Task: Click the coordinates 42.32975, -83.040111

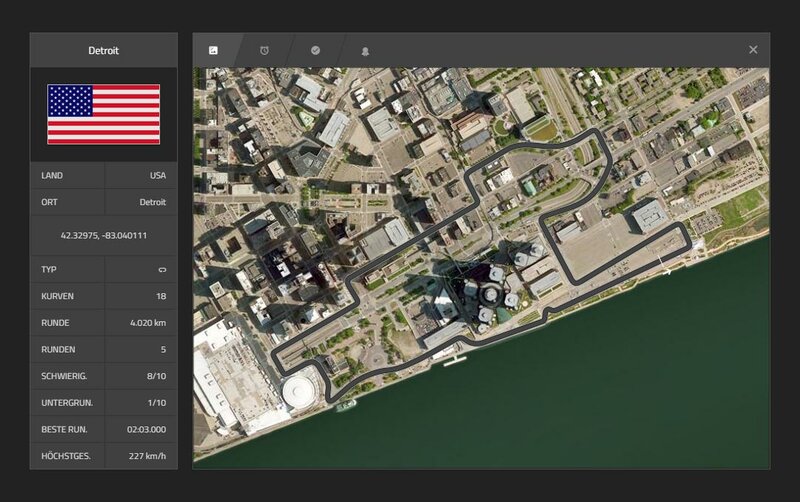Action: coord(103,235)
